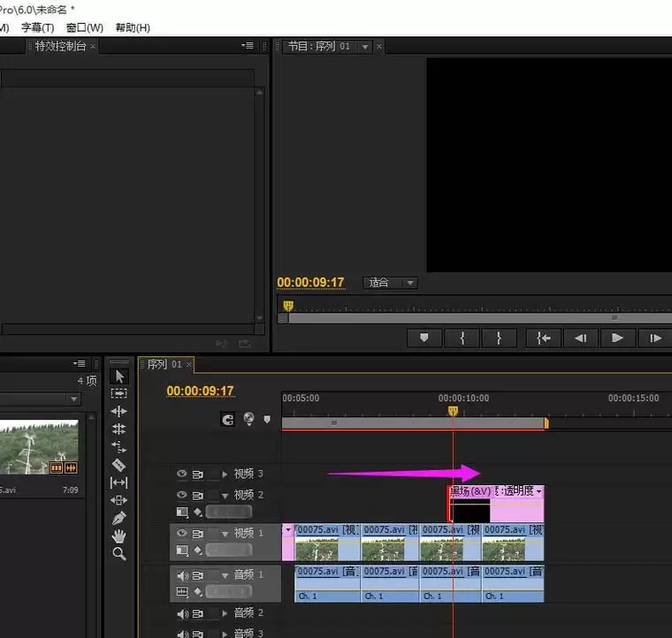Screen dimensions: 672x638
Task: Mute the 音频 1 track speaker icon
Action: tap(182, 575)
